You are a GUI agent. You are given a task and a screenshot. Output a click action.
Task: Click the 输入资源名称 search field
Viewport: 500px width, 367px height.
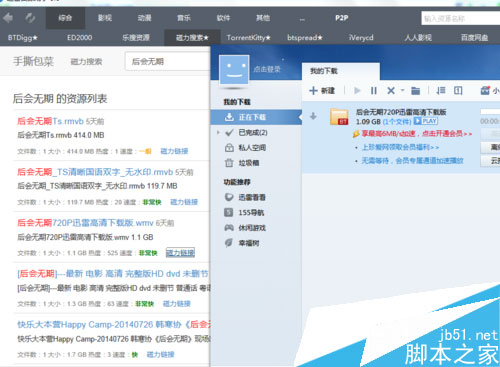tap(460, 18)
